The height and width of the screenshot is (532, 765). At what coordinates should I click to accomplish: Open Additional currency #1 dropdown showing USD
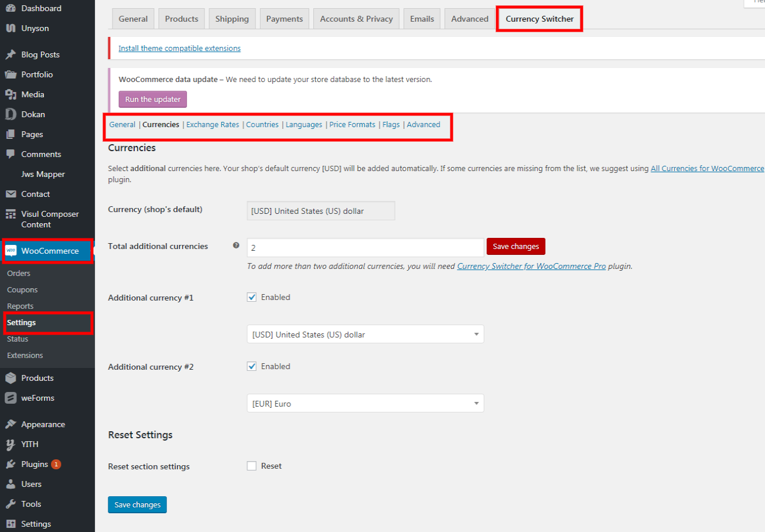[365, 335]
